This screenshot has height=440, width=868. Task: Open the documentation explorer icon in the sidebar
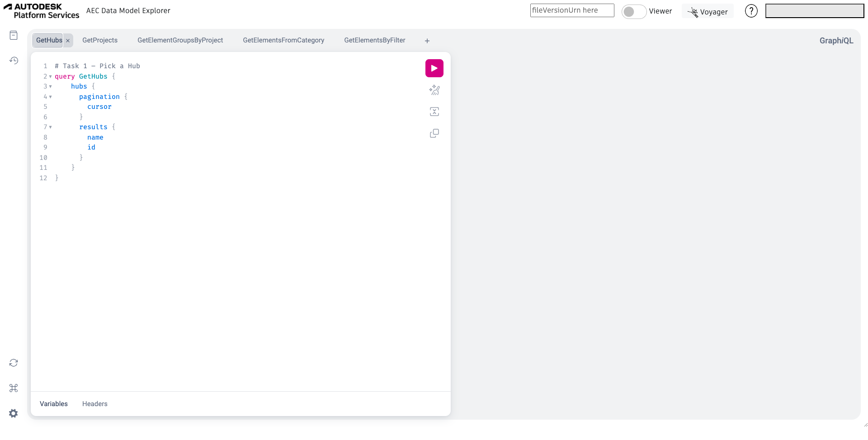pyautogui.click(x=14, y=35)
